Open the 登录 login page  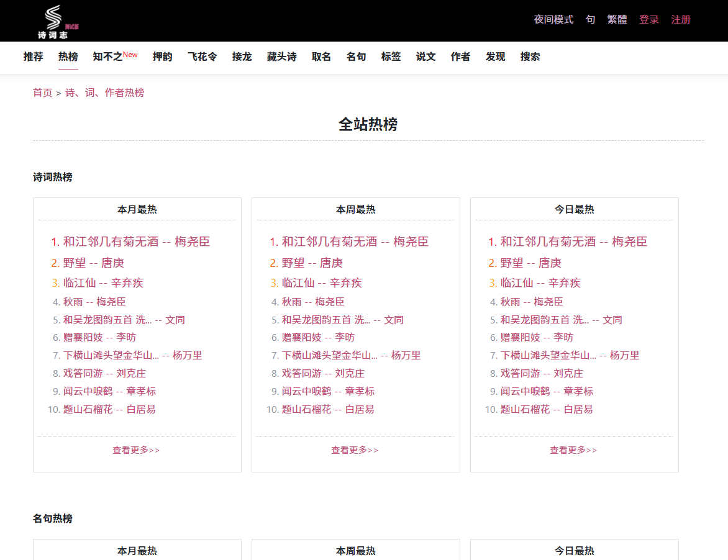pos(649,19)
